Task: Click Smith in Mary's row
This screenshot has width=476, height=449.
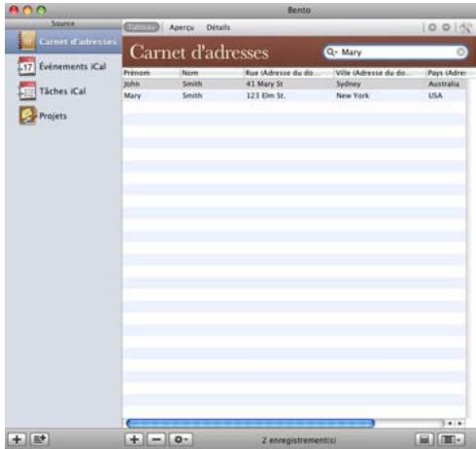Action: [192, 95]
